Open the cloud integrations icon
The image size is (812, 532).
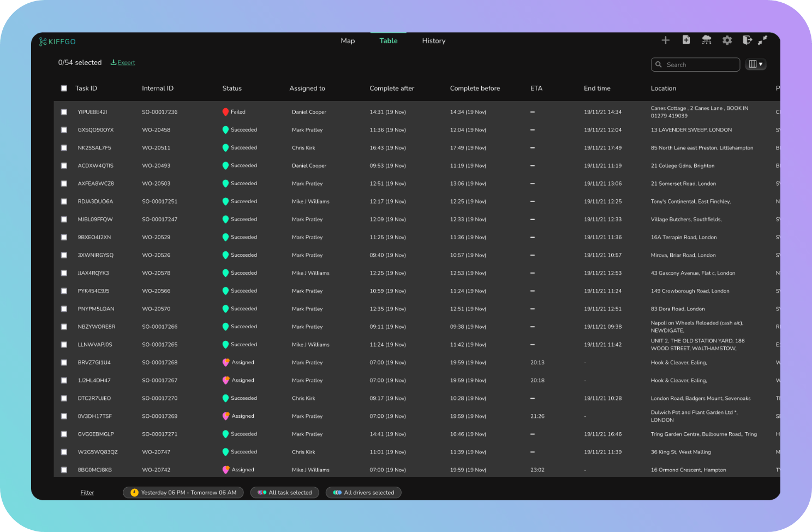[x=707, y=40]
